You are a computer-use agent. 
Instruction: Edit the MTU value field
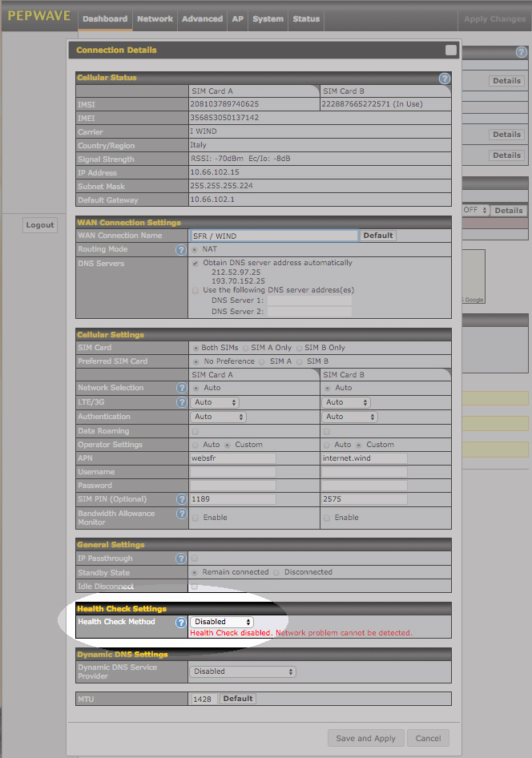204,699
